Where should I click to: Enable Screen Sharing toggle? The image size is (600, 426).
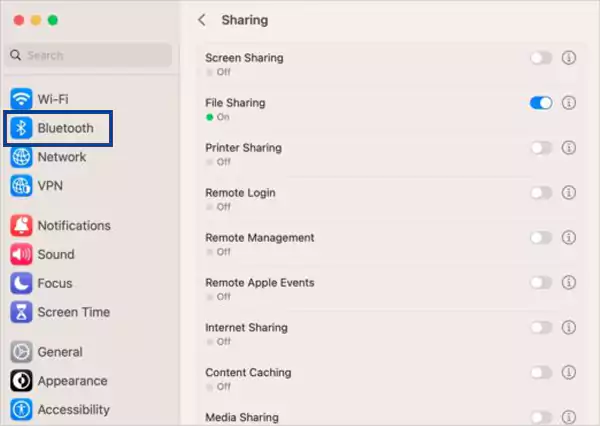[541, 58]
